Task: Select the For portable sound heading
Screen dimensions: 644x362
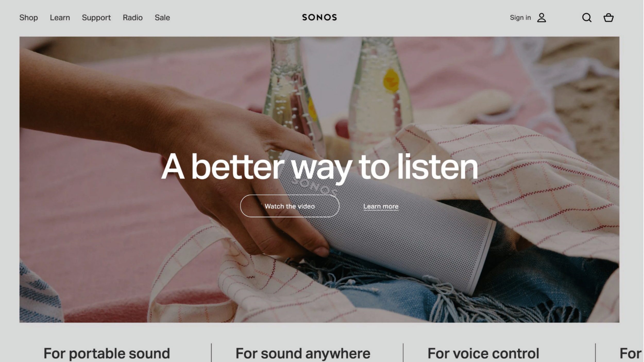Action: tap(107, 353)
